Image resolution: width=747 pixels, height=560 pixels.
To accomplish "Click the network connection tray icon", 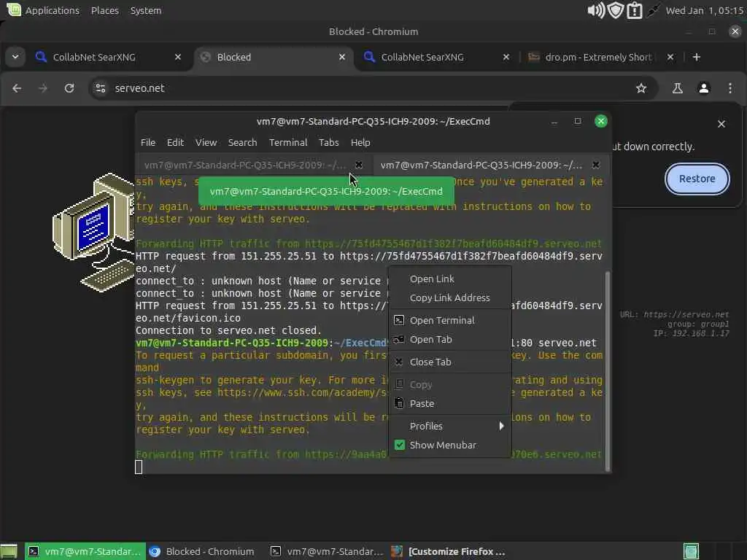I will tap(653, 10).
